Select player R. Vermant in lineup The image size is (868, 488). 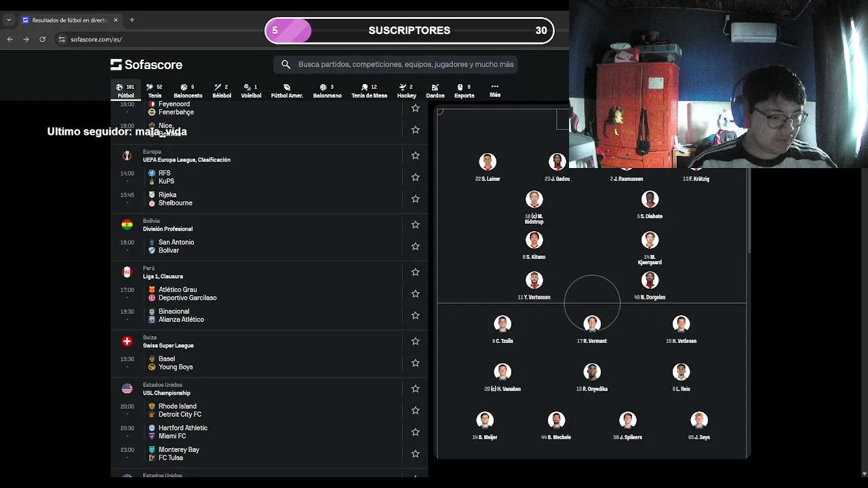(592, 329)
